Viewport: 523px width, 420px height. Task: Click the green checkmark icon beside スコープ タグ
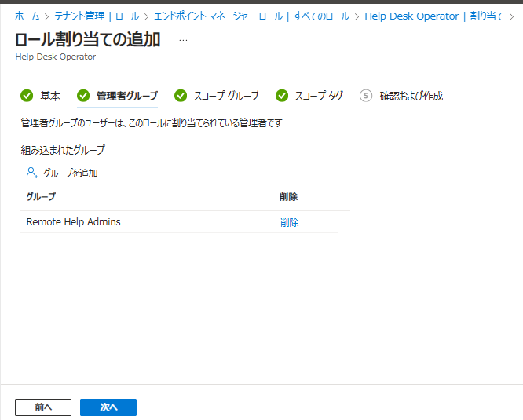tap(282, 96)
